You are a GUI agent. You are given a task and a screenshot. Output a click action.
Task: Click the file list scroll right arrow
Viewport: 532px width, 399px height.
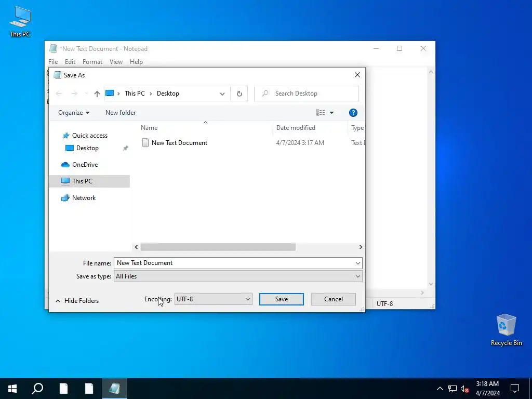(x=361, y=247)
